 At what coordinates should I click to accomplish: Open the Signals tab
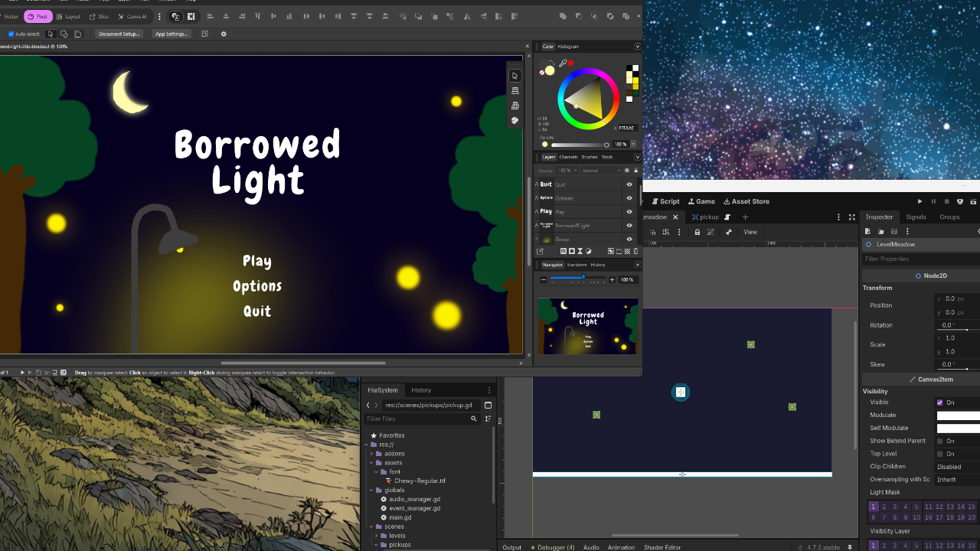coord(916,217)
